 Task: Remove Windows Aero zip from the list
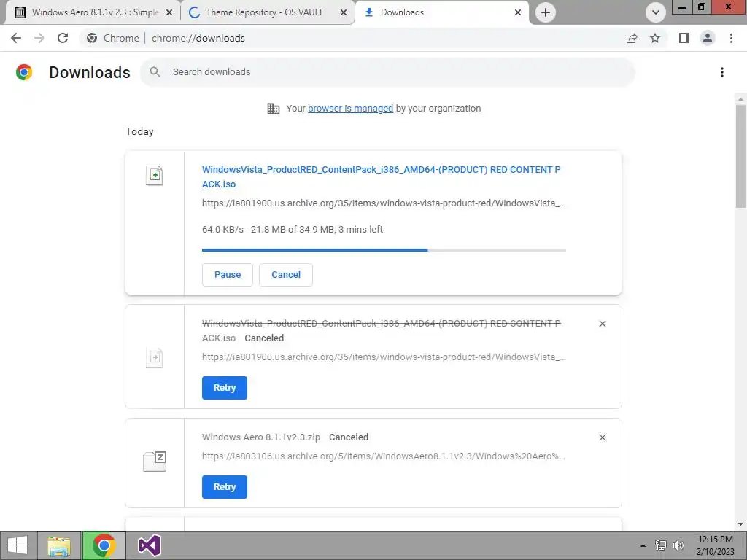click(602, 437)
